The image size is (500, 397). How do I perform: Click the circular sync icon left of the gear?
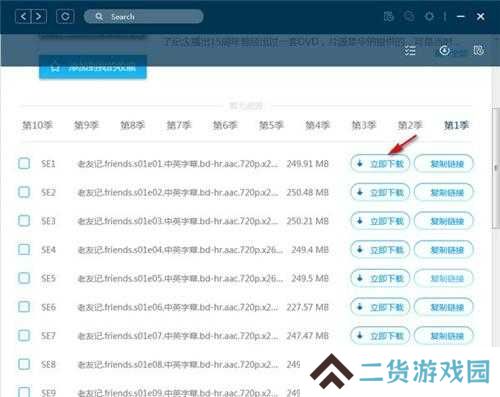(x=409, y=16)
